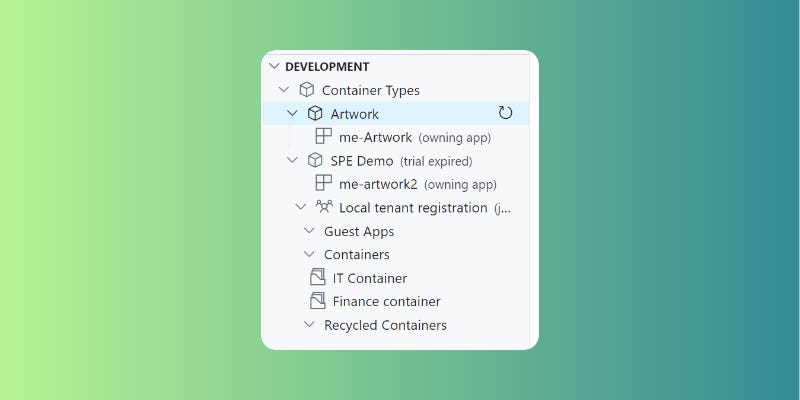Refresh the Artwork container type
Screen dimensions: 800x400
pos(505,113)
